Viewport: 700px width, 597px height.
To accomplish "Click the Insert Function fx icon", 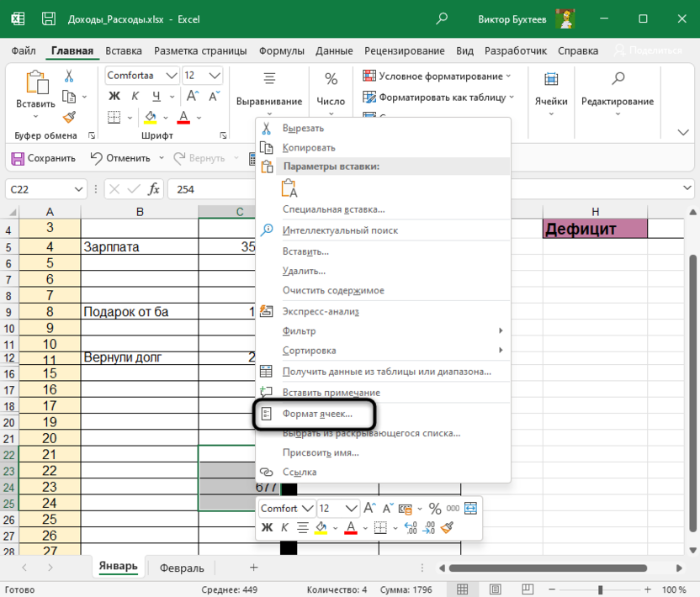I will 154,189.
